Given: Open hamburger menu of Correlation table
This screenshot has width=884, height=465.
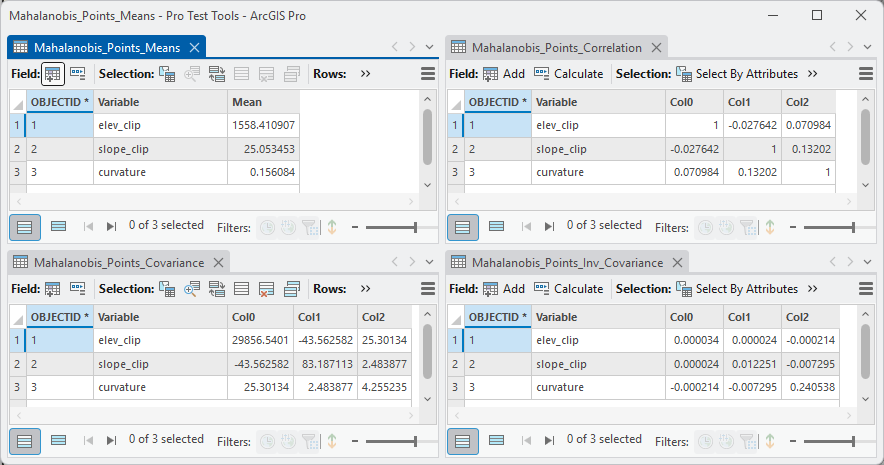Looking at the screenshot, I should tap(866, 74).
